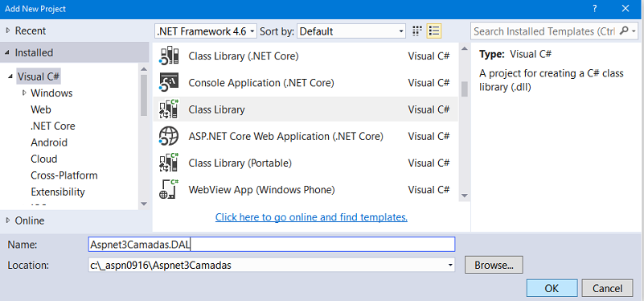Screen dimensions: 644x301
Task: Click the template list scroll-up arrow
Action: (465, 48)
